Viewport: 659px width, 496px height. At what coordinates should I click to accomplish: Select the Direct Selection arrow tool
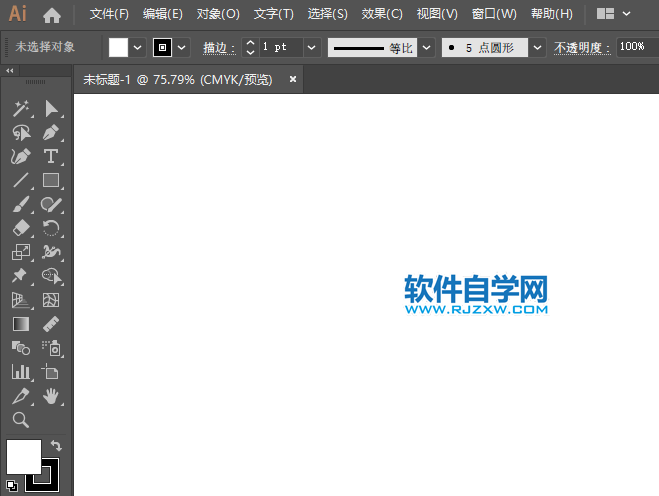(51, 108)
